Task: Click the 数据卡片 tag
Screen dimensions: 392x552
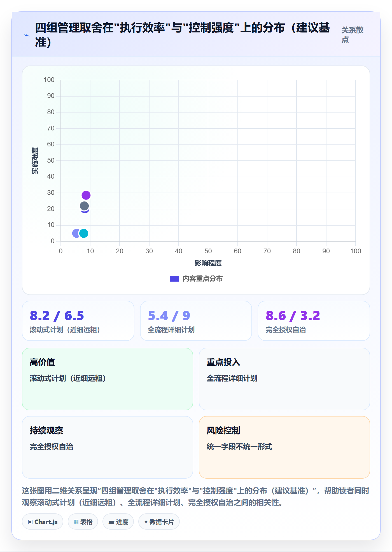Action: coord(159,522)
